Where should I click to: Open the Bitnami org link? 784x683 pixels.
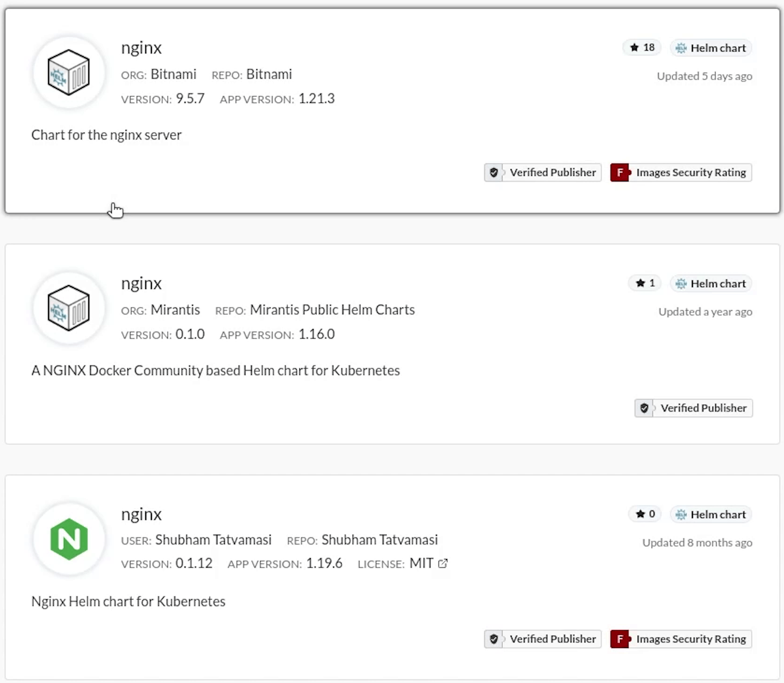coord(173,74)
